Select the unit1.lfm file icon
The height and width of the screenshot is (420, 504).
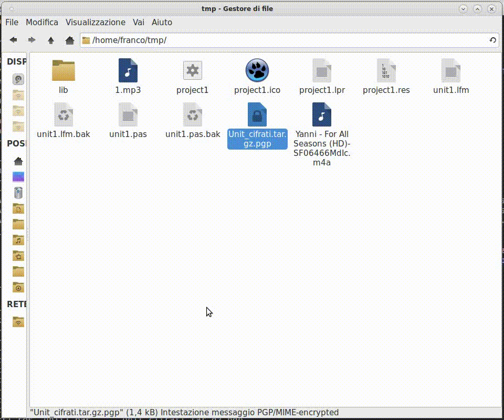[451, 70]
